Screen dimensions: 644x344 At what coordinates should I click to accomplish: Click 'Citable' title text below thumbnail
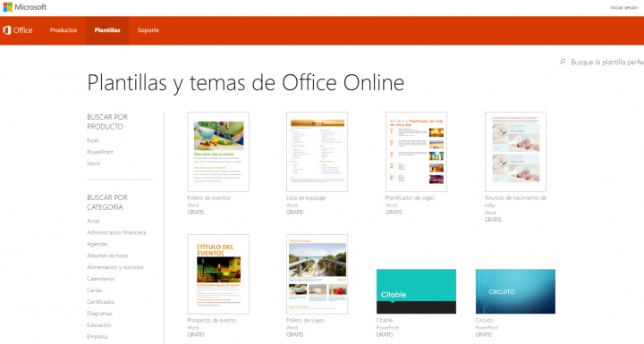point(385,320)
